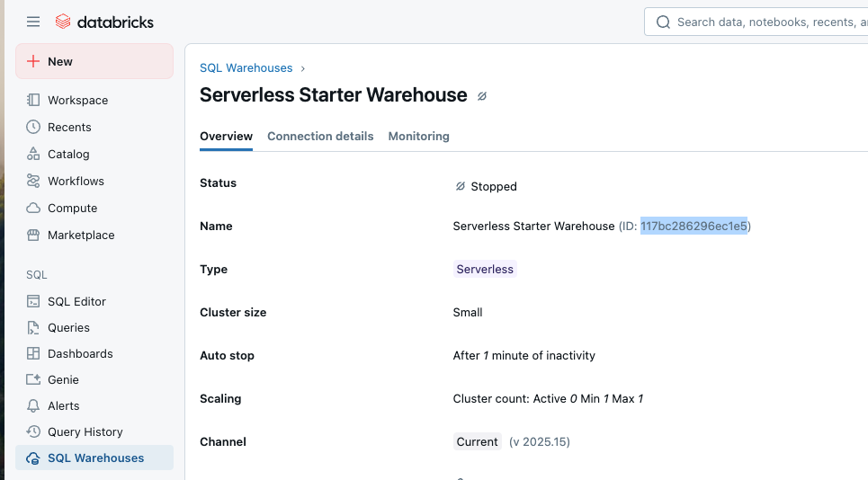
Task: Open Workspace from the sidebar
Action: [94, 100]
